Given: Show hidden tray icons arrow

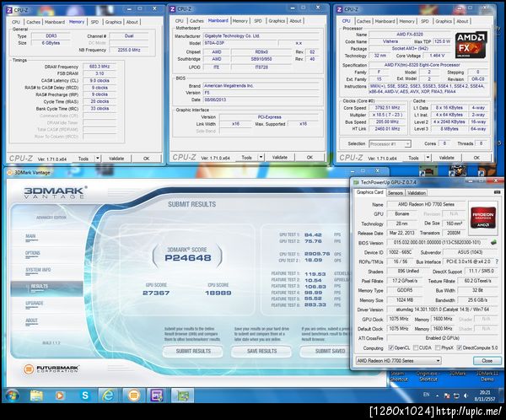Looking at the screenshot, I should click(438, 396).
